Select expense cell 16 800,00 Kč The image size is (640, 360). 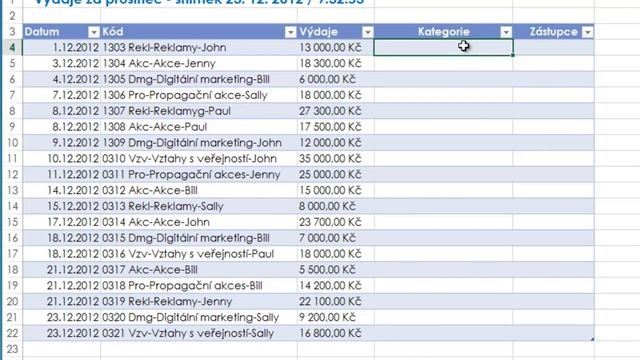(x=336, y=333)
